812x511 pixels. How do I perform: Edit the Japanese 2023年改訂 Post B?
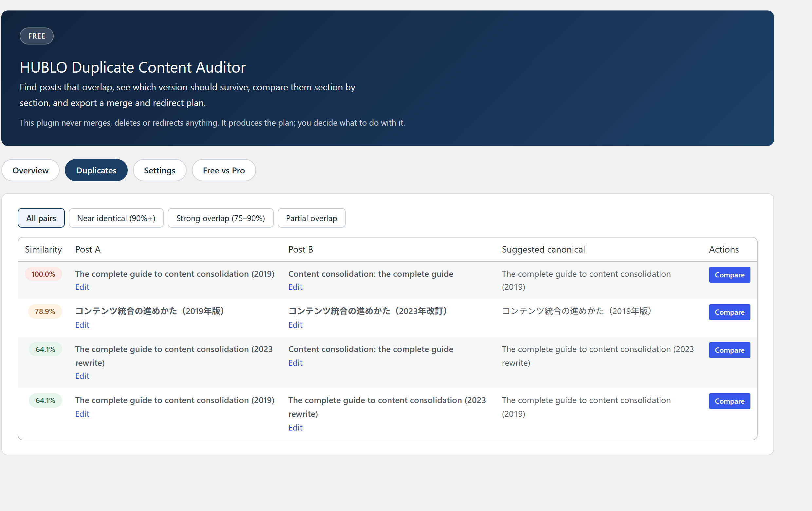[295, 325]
